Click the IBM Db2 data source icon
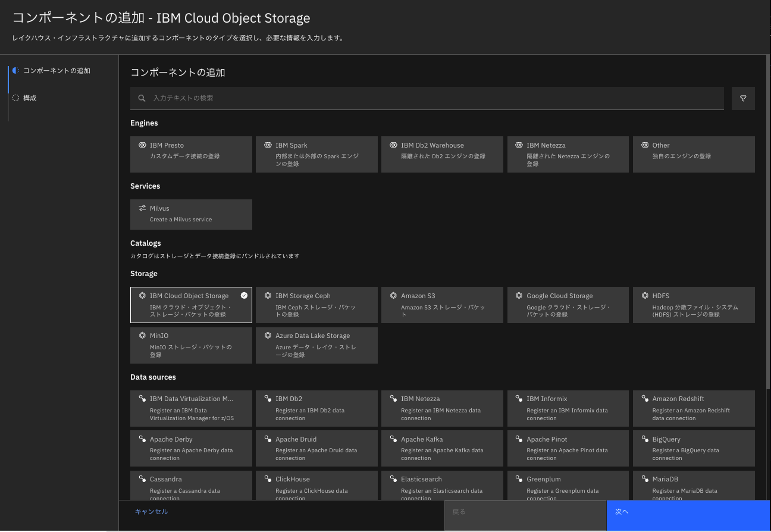This screenshot has width=771, height=532. [x=268, y=399]
